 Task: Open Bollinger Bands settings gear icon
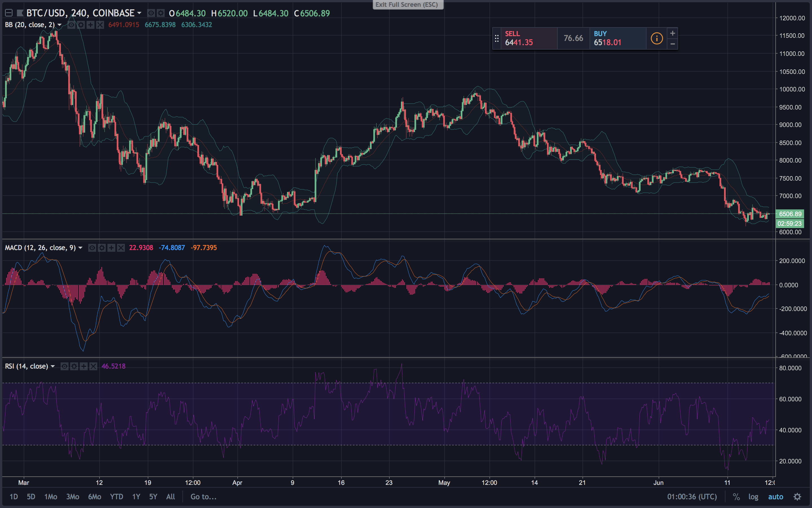81,25
